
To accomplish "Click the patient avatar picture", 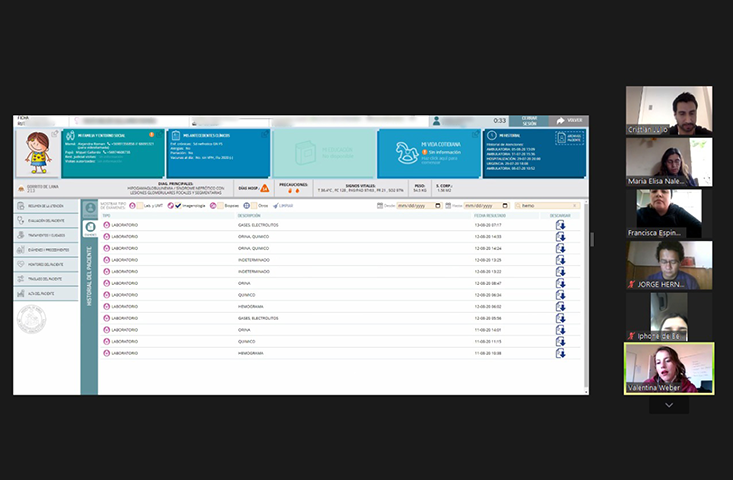I will click(38, 151).
